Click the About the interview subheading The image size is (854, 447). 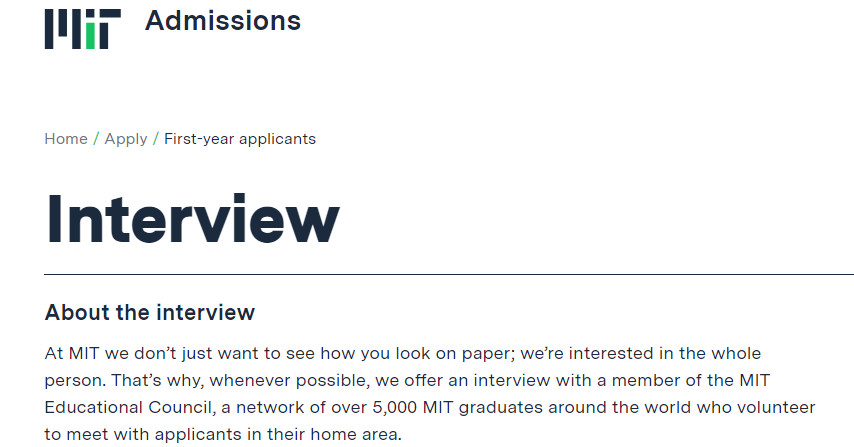(150, 313)
